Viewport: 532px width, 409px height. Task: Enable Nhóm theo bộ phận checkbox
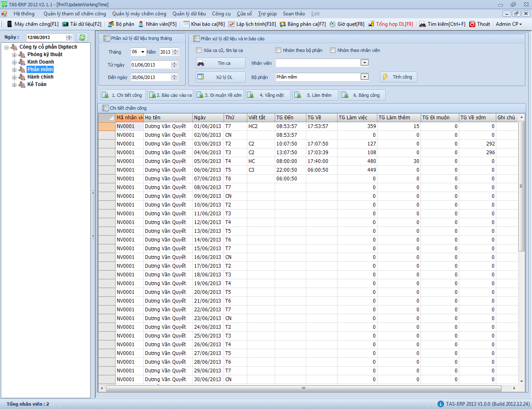[278, 50]
